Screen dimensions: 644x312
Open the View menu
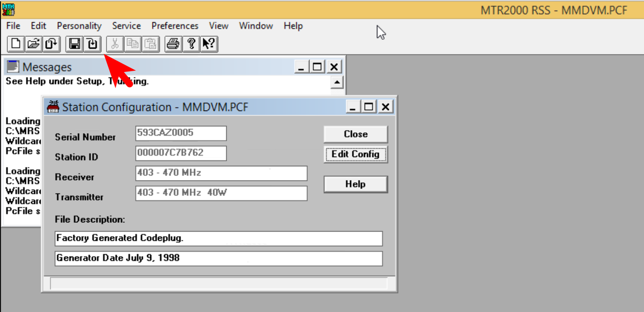click(x=219, y=26)
